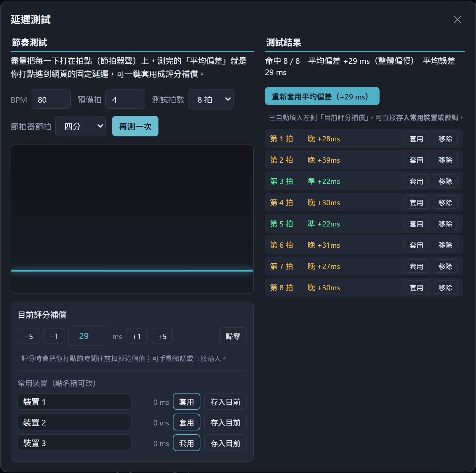The width and height of the screenshot is (476, 473).
Task: Edit the 裝置 1 name field
Action: pyautogui.click(x=75, y=401)
